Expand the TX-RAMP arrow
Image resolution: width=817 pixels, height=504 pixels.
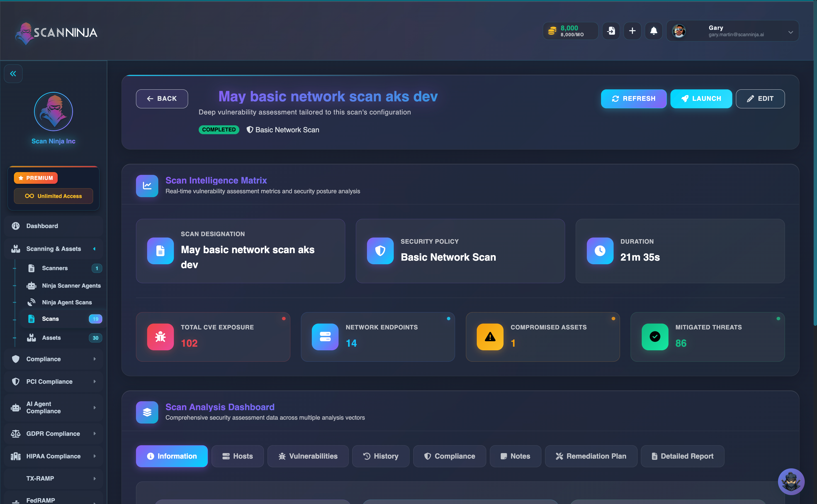coord(95,479)
